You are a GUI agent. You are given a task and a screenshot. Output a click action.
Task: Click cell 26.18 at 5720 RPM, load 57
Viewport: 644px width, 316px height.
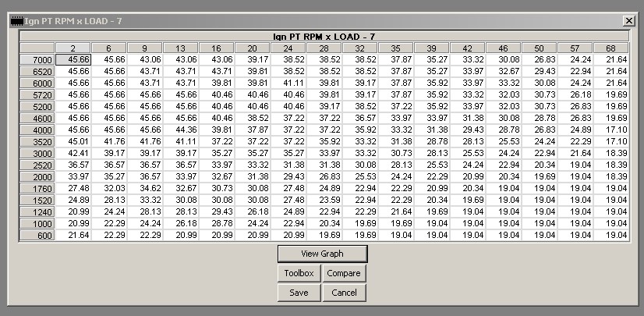tap(575, 95)
